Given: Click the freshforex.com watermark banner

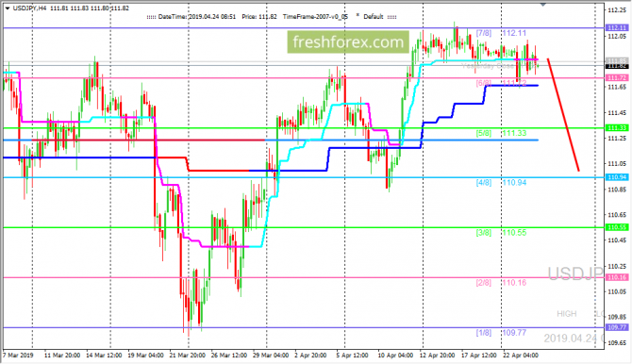Looking at the screenshot, I should coord(348,41).
